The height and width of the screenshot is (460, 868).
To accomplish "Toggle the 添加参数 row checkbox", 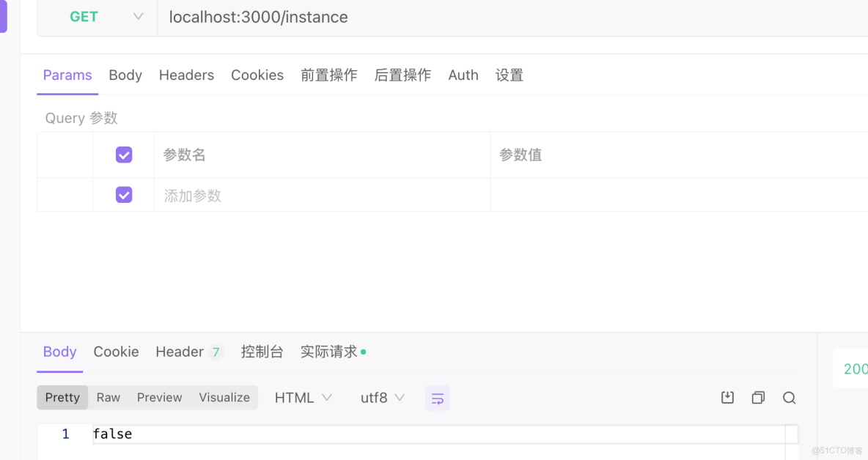I will click(123, 194).
